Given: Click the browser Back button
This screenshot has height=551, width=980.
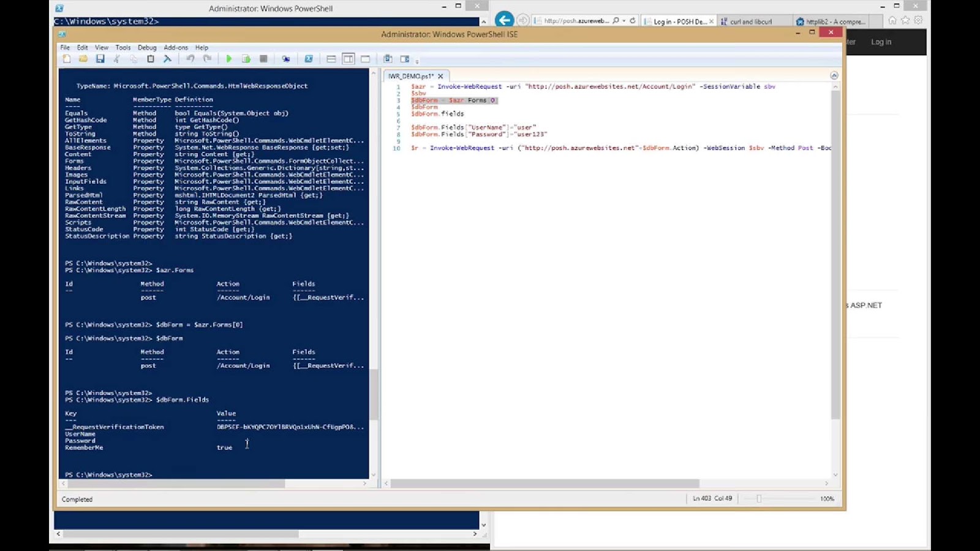Looking at the screenshot, I should pos(503,20).
